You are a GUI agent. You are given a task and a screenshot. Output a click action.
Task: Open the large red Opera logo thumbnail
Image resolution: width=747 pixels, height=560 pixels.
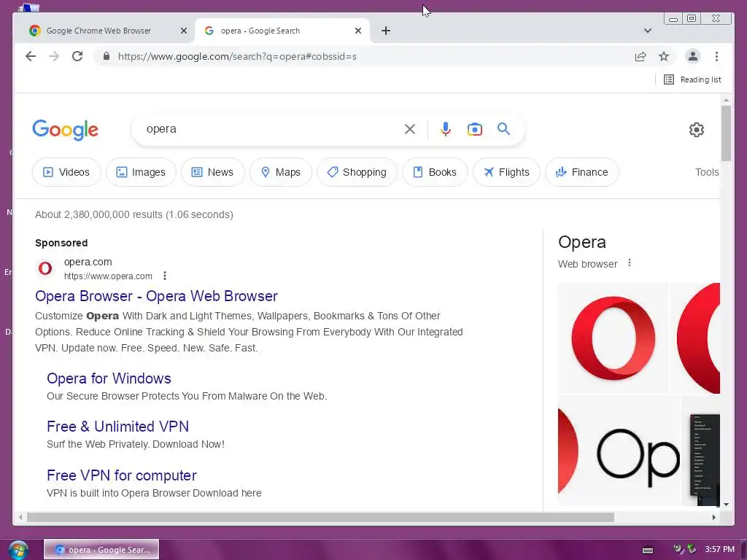tap(613, 338)
